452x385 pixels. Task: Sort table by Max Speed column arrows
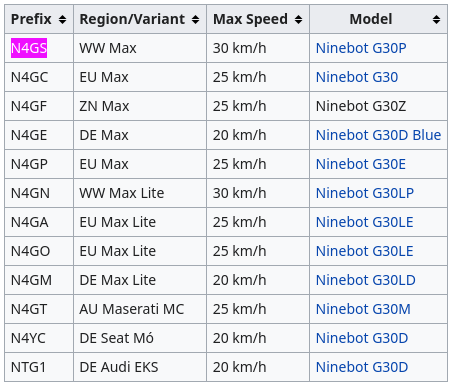coord(298,20)
